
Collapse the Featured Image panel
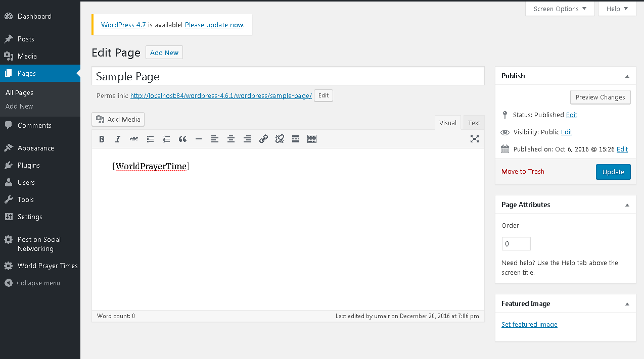(x=627, y=304)
